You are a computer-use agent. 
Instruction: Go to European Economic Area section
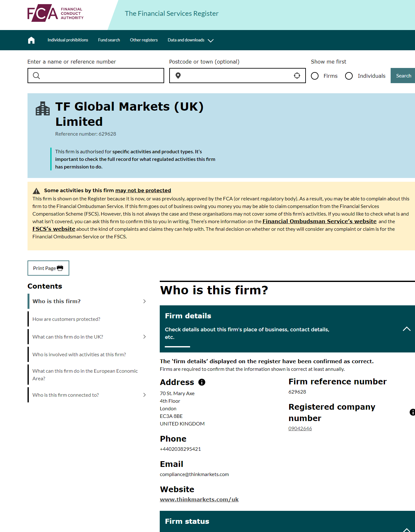click(x=85, y=375)
